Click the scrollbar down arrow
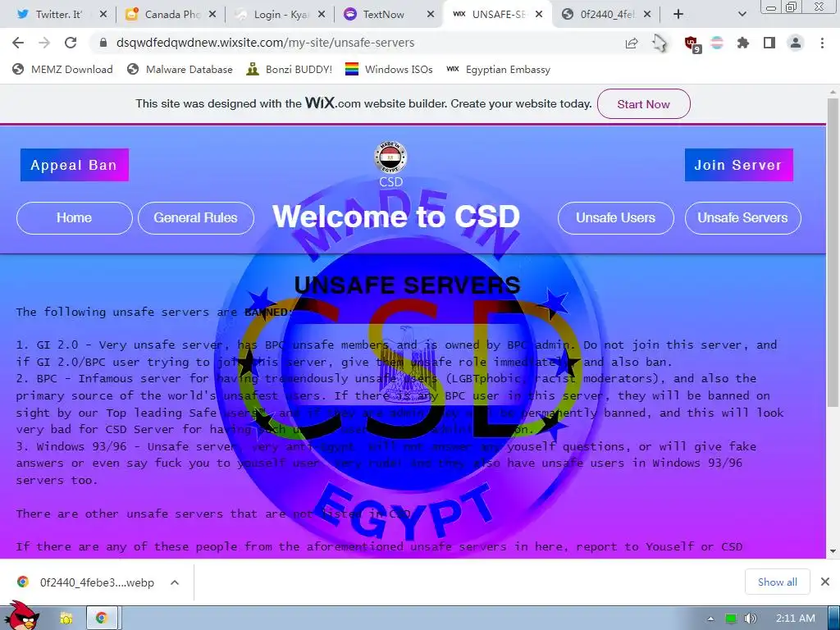 (x=833, y=551)
